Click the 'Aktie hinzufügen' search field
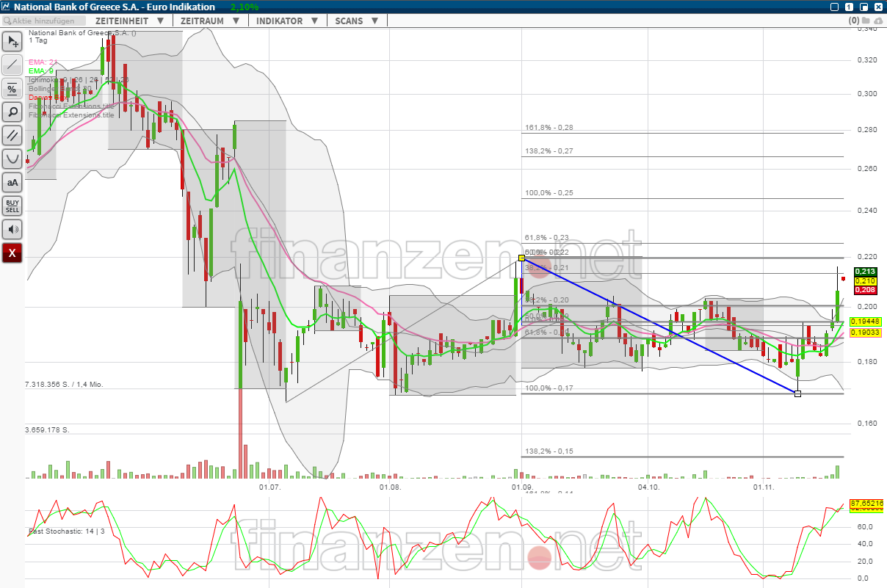 [x=46, y=21]
